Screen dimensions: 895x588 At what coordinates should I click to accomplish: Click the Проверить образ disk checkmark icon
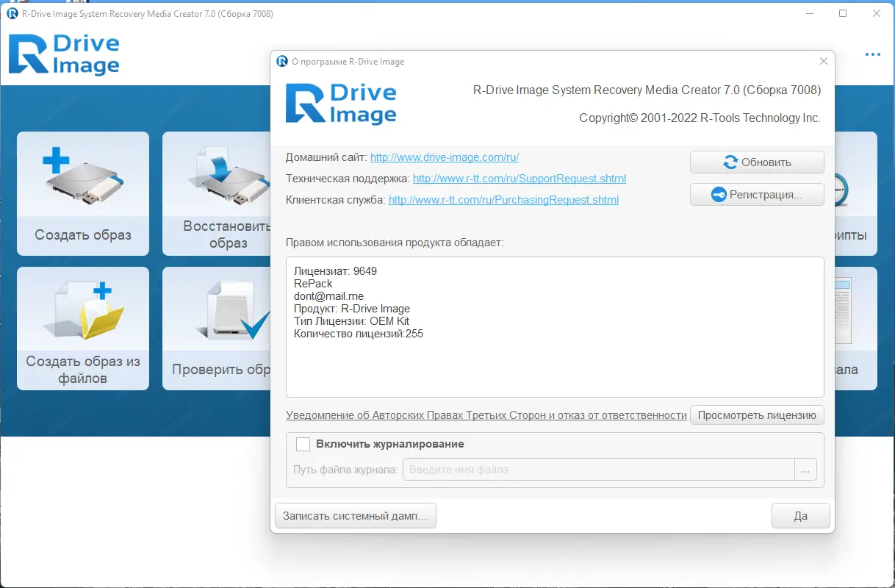(239, 310)
